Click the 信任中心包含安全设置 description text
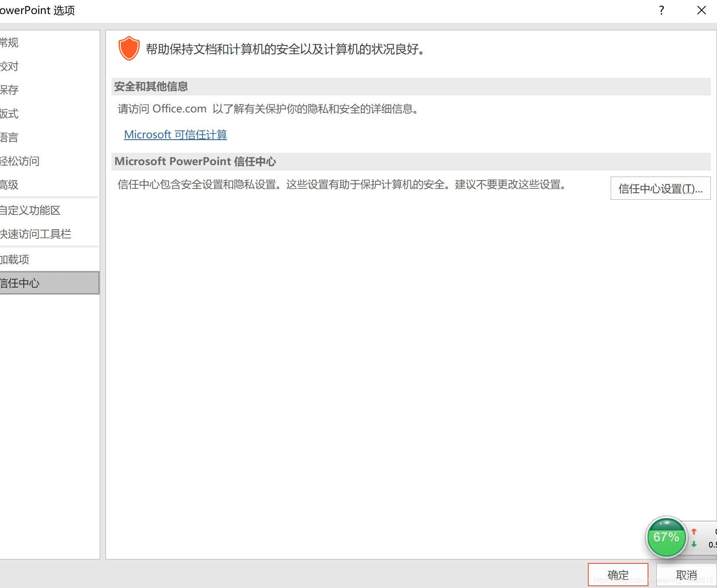 (343, 184)
